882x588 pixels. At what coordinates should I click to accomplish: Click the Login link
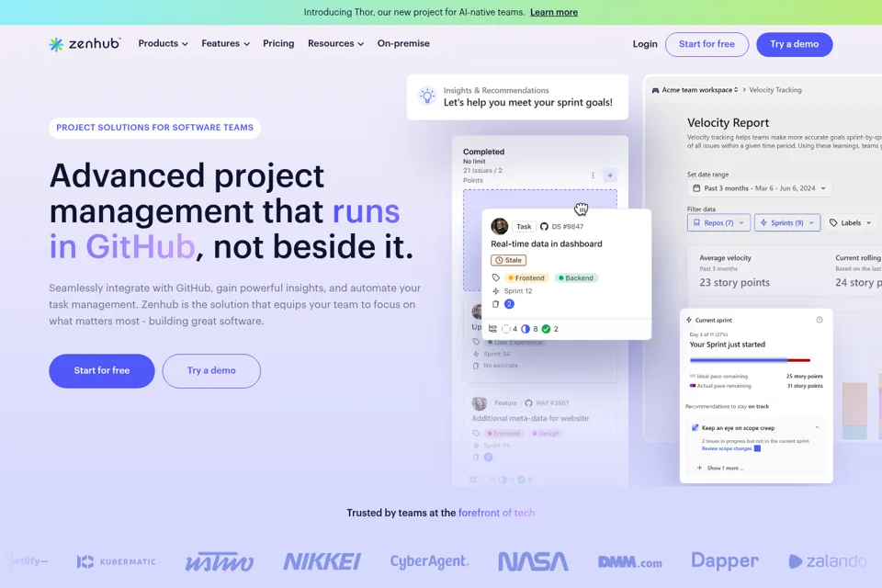(x=645, y=44)
